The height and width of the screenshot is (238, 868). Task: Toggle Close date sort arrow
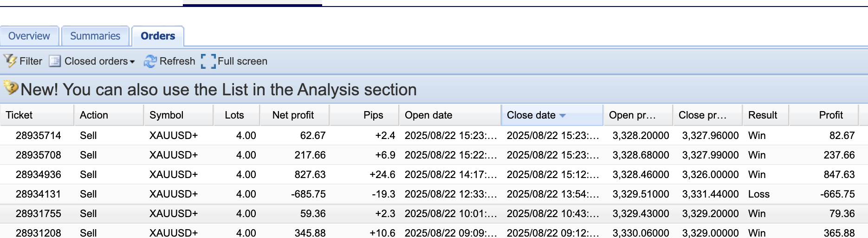pyautogui.click(x=563, y=115)
